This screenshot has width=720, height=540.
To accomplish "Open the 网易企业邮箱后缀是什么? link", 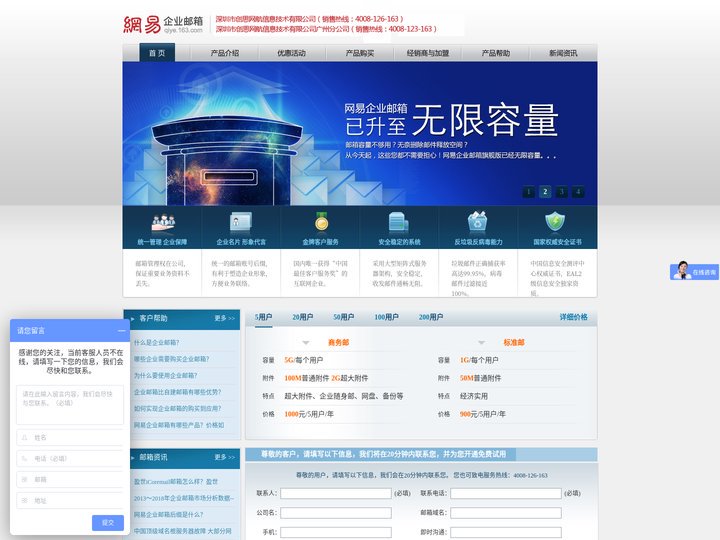I will point(169,515).
